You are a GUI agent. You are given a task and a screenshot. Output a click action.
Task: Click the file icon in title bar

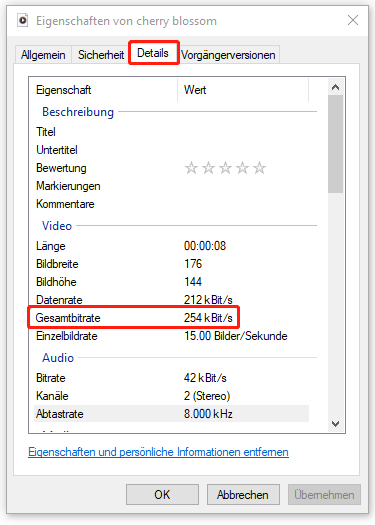(22, 21)
